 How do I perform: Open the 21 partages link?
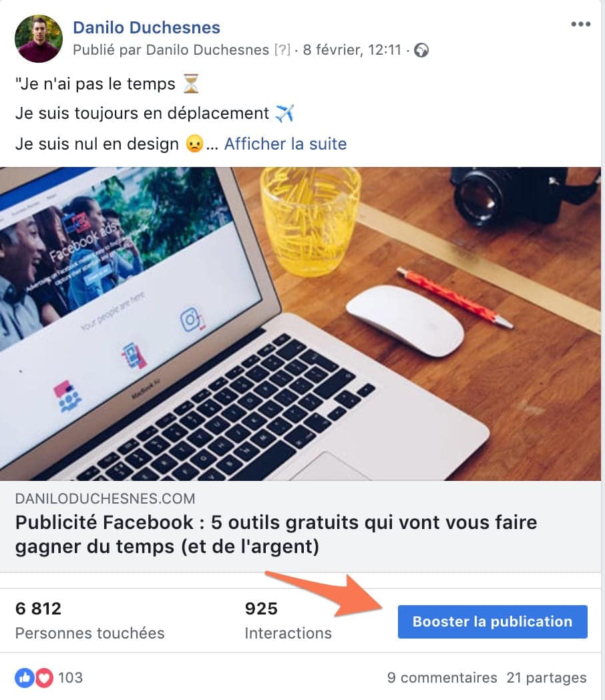546,678
